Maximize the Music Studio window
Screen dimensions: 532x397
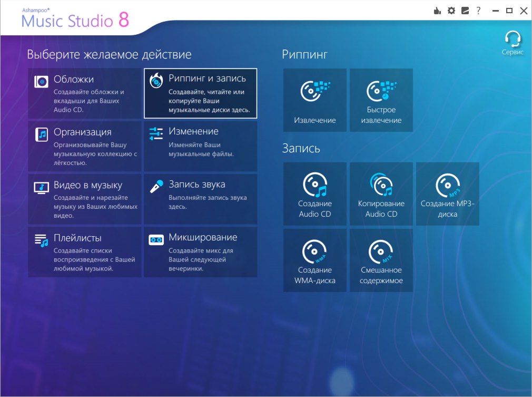(509, 11)
